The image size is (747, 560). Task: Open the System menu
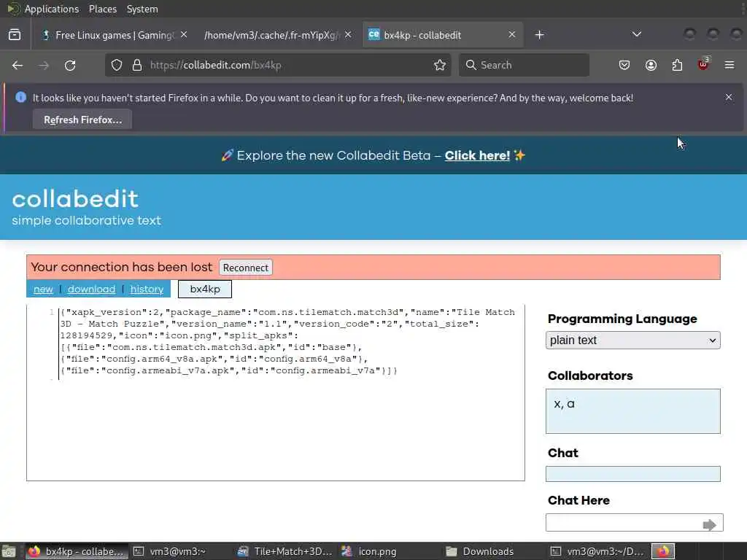tap(142, 9)
